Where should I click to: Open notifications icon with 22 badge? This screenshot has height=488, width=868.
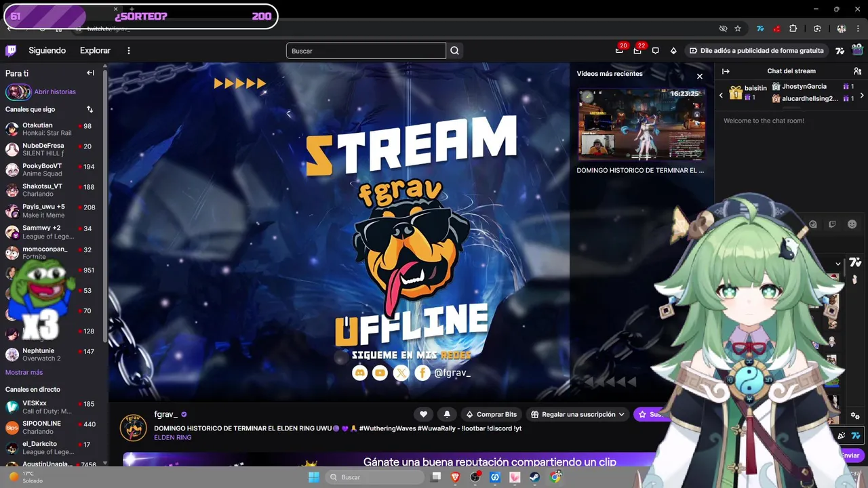(x=637, y=50)
